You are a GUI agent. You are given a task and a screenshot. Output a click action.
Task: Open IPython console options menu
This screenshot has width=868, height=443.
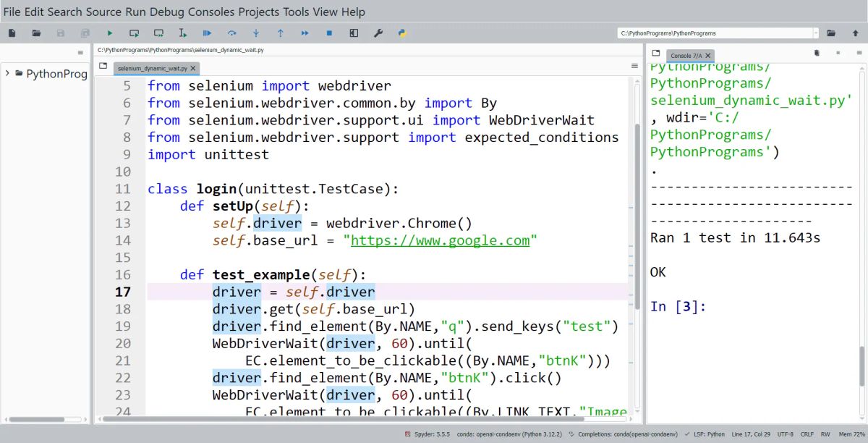[858, 53]
